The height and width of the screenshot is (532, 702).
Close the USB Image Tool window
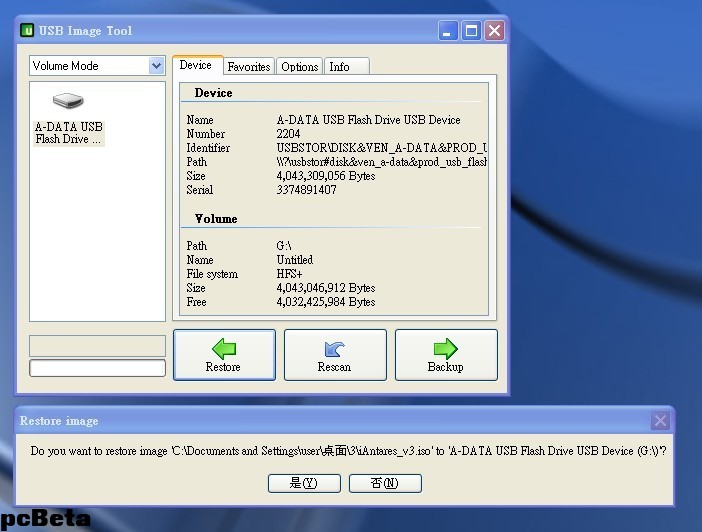click(x=494, y=30)
